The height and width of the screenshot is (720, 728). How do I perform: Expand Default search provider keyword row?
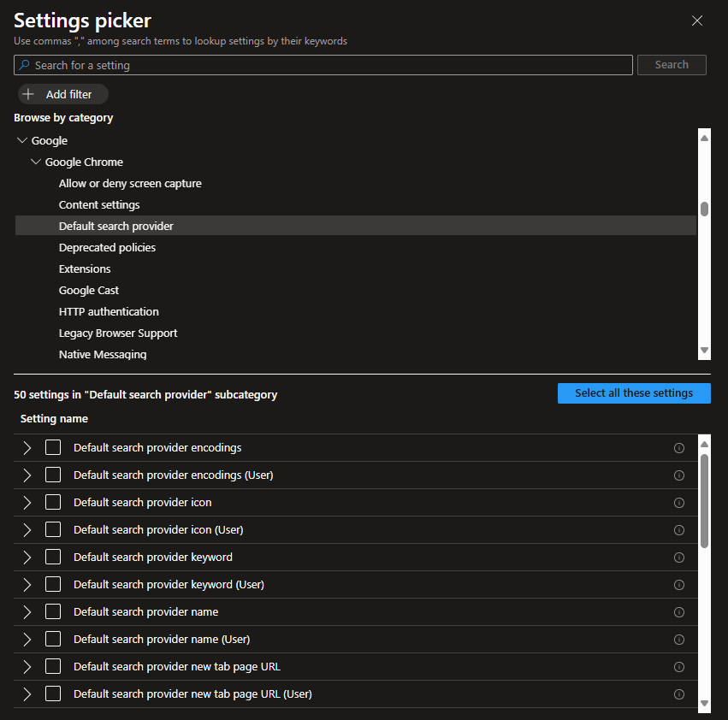pos(27,558)
